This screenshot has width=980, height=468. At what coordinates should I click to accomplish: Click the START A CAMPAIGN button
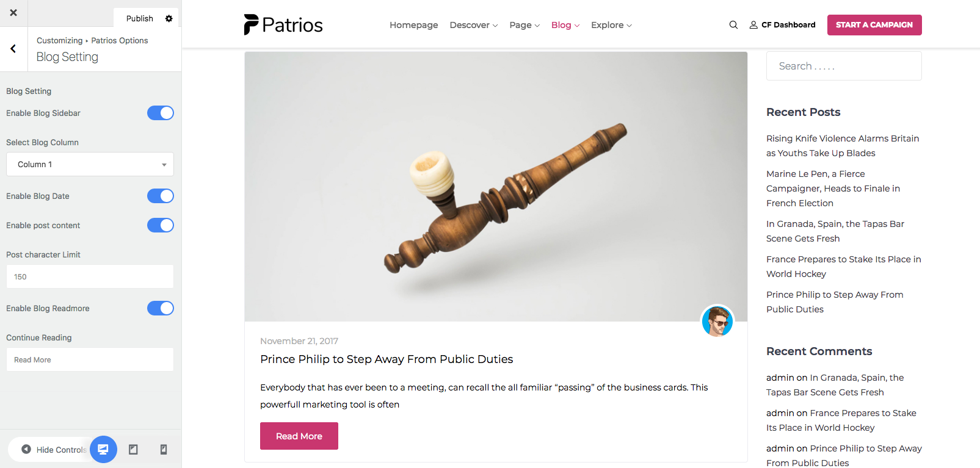[874, 25]
